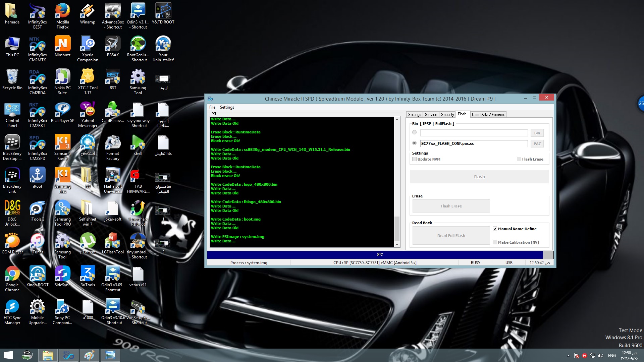The height and width of the screenshot is (362, 644).
Task: Select Recycle Bin icon
Action: tap(12, 79)
